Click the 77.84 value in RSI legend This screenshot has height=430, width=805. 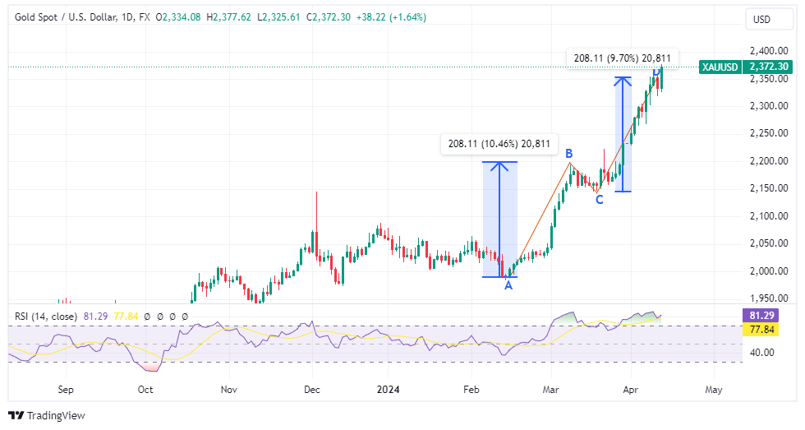point(126,317)
